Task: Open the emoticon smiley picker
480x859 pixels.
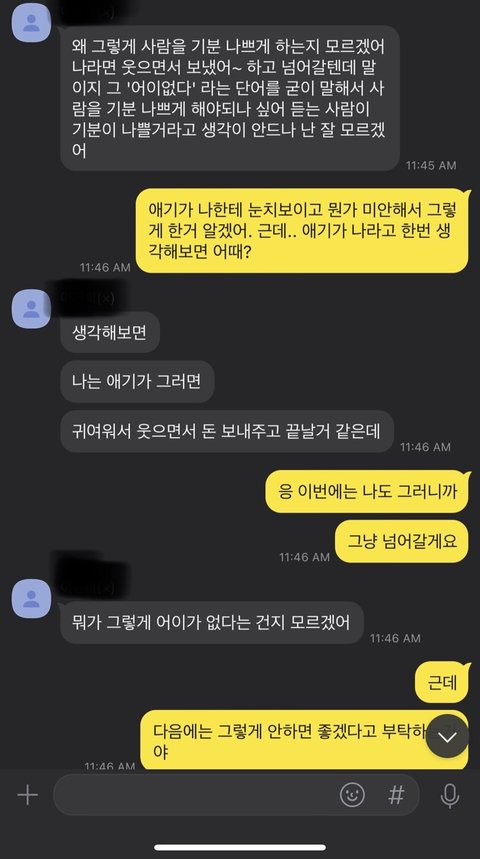Action: click(352, 794)
